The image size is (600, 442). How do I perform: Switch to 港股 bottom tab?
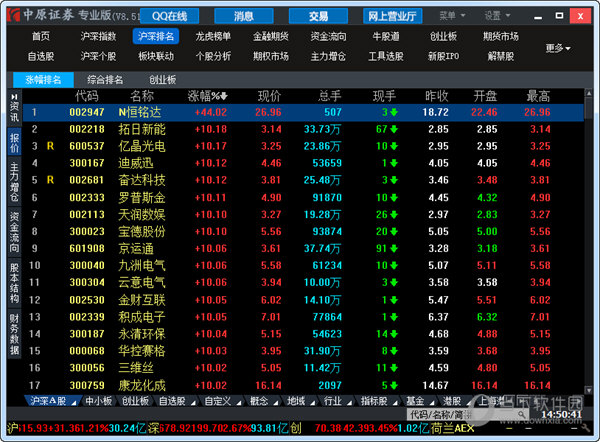pos(452,401)
